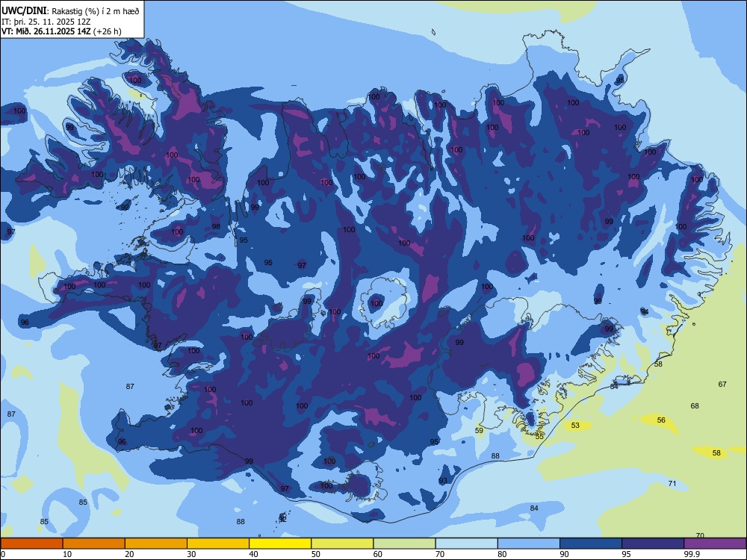Click the '60' tick label under the legend

[x=378, y=554]
